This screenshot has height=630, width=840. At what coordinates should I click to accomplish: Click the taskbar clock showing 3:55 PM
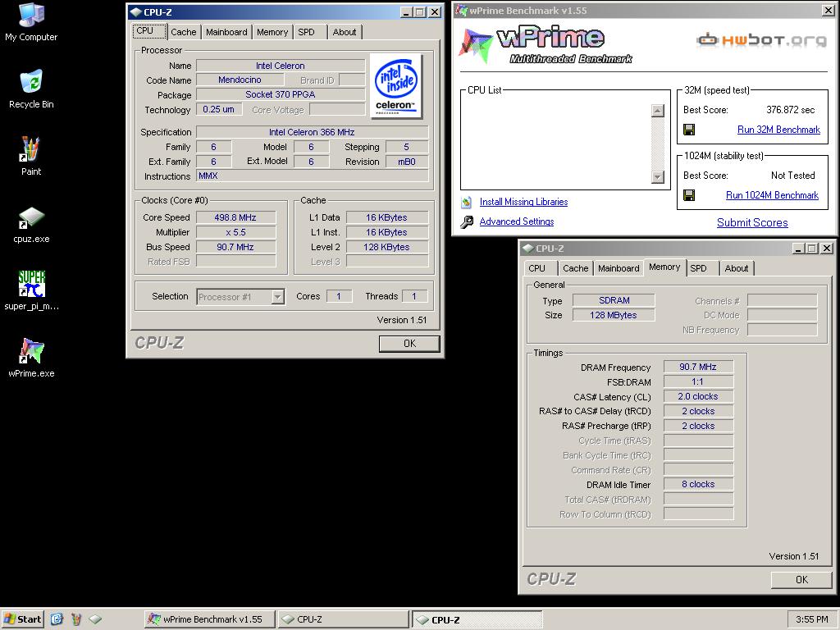pos(811,619)
